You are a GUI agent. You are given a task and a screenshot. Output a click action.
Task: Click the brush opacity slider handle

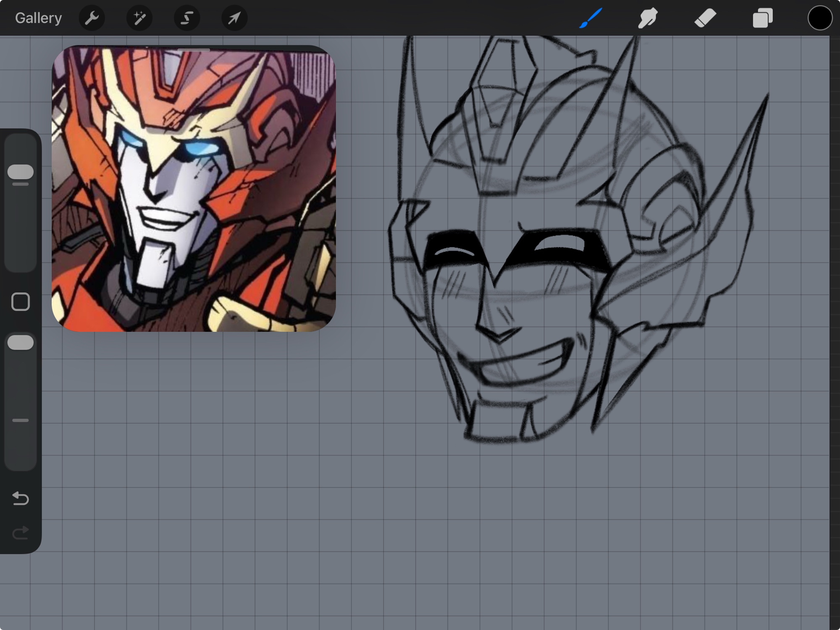[x=20, y=343]
